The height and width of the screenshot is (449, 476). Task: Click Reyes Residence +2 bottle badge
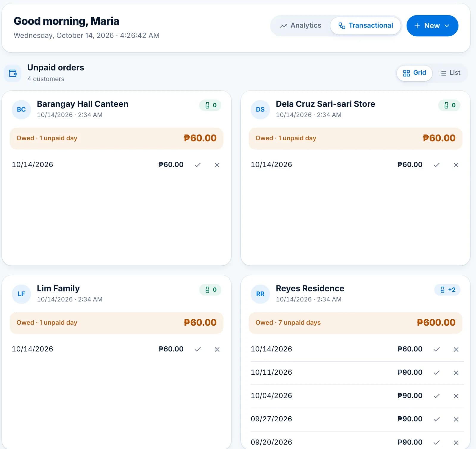447,290
